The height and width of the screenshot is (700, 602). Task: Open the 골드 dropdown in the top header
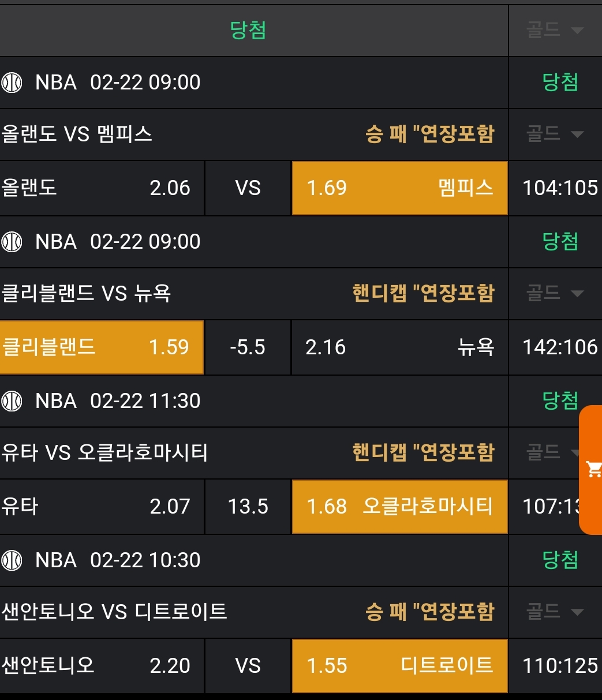coord(554,30)
